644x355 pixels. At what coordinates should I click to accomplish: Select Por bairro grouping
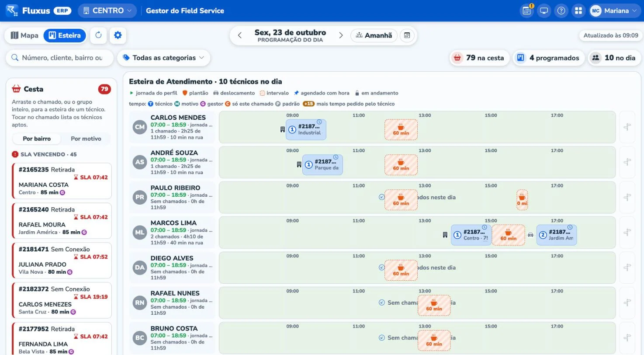pos(37,139)
